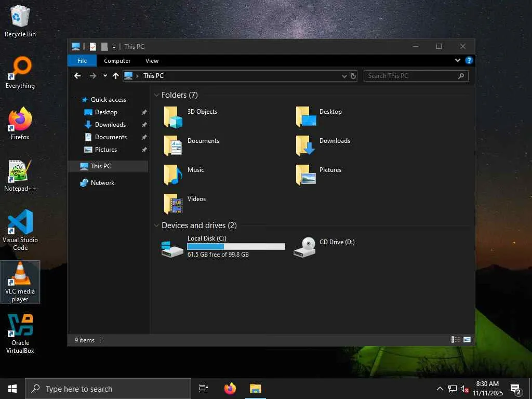Click the This PC title bar system icon
Viewport: 532px width, 399px height.
click(76, 46)
